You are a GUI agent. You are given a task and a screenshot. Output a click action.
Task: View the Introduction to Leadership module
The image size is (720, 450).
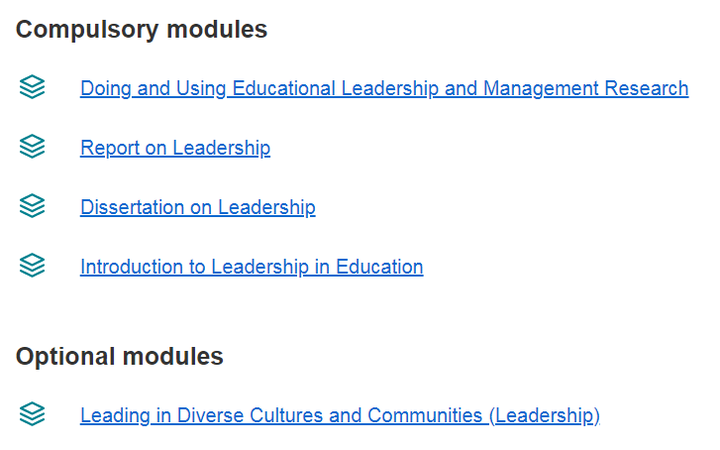pos(252,267)
